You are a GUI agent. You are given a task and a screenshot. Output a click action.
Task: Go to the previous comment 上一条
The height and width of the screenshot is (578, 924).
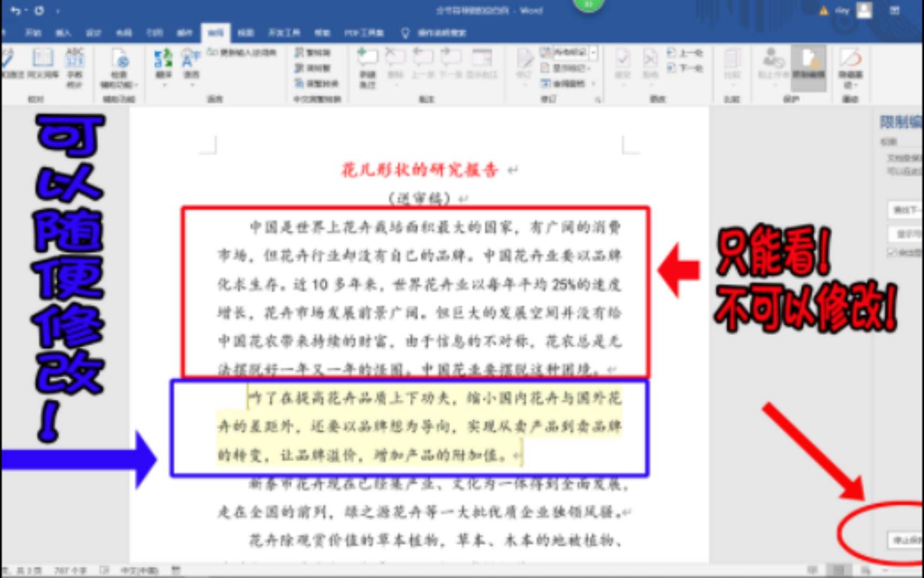pos(423,63)
